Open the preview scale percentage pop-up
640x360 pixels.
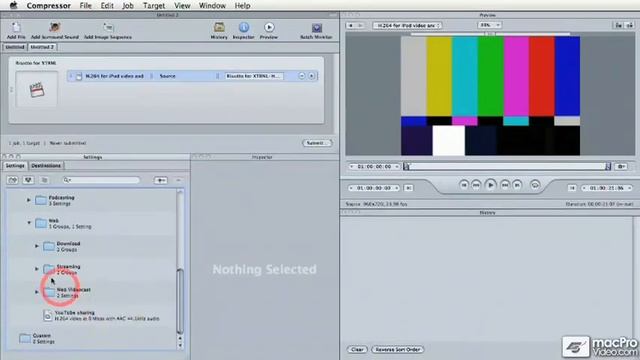(489, 25)
